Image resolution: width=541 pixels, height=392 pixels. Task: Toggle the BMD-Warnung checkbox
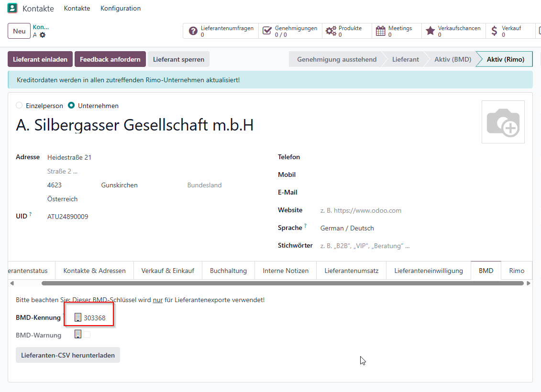click(87, 335)
